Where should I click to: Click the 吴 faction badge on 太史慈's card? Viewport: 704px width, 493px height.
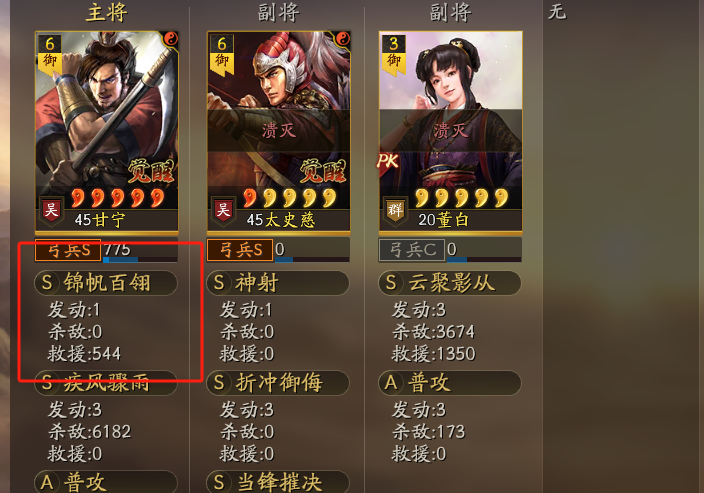(x=223, y=210)
